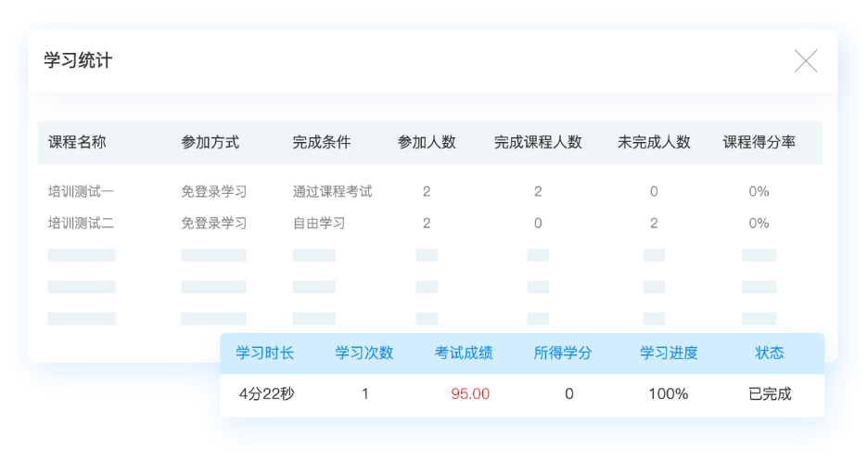The width and height of the screenshot is (868, 463).
Task: Click the 课程得分率 column header
Action: [x=759, y=143]
